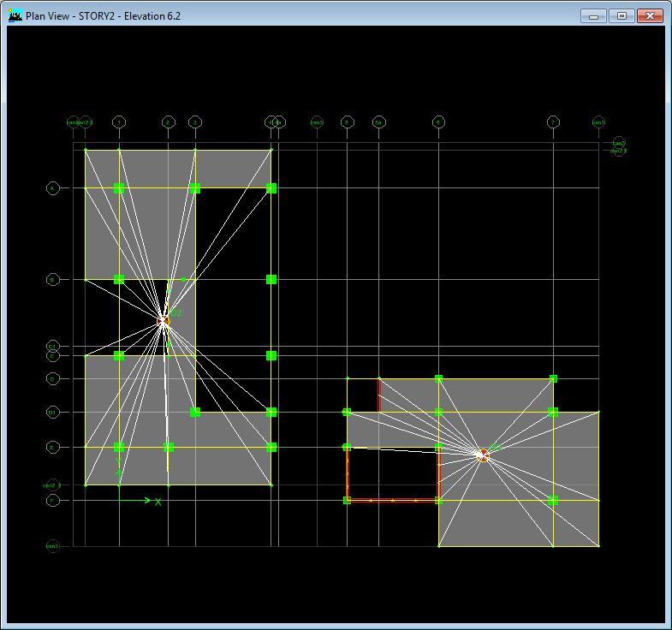Select the row grid bubble D1

pos(53,413)
